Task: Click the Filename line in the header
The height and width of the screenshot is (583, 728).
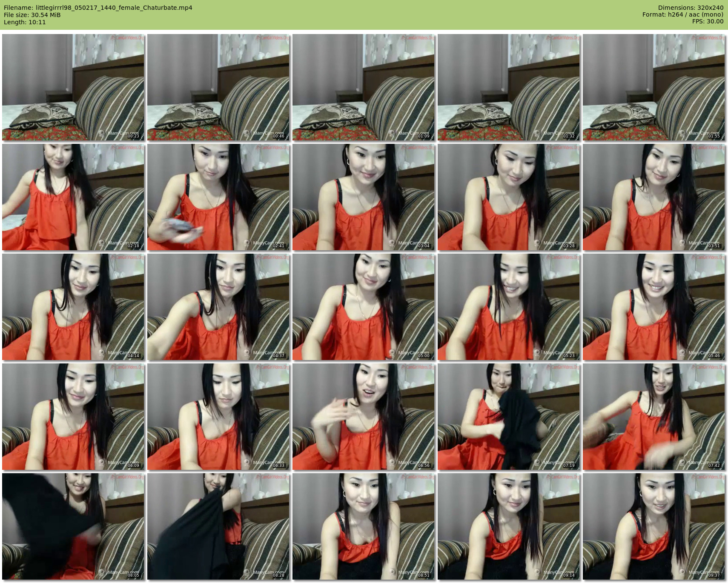Action: tap(98, 8)
